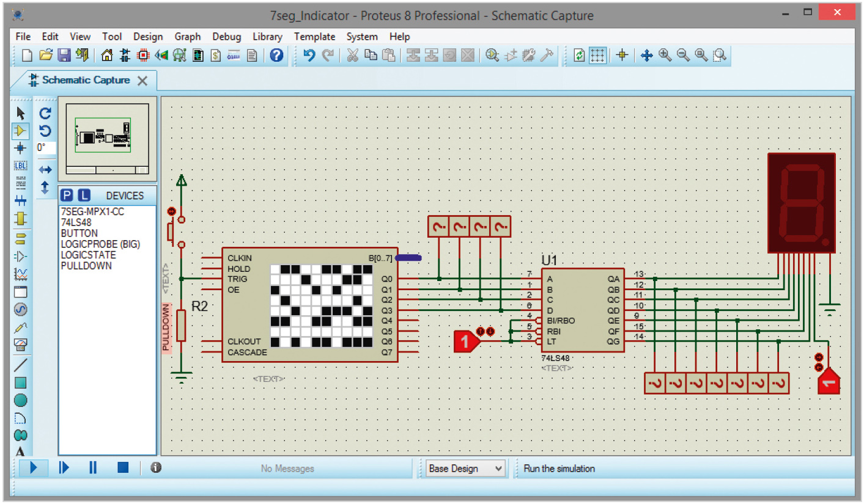Mirror vertically with the Y-mirror arrow
This screenshot has width=864, height=504.
click(x=45, y=187)
